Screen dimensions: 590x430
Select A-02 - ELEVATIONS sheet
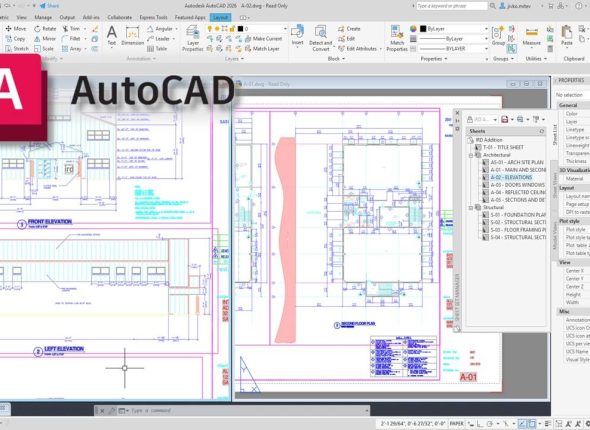click(511, 178)
